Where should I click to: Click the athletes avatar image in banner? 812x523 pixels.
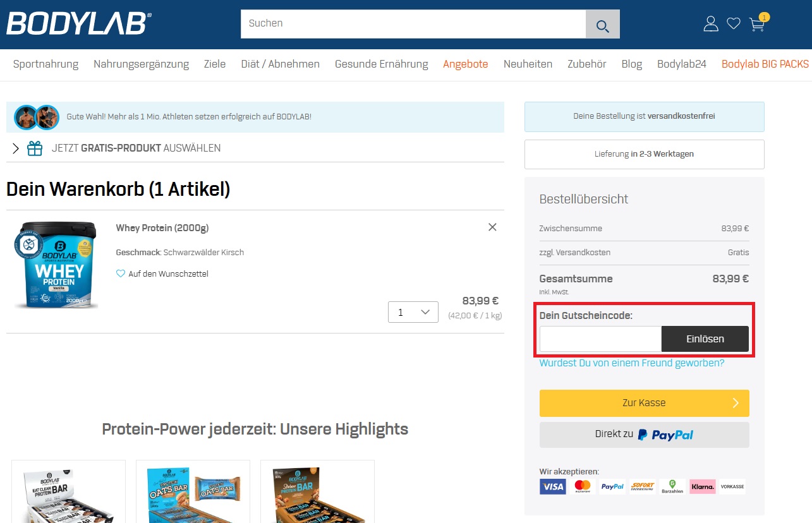[37, 117]
